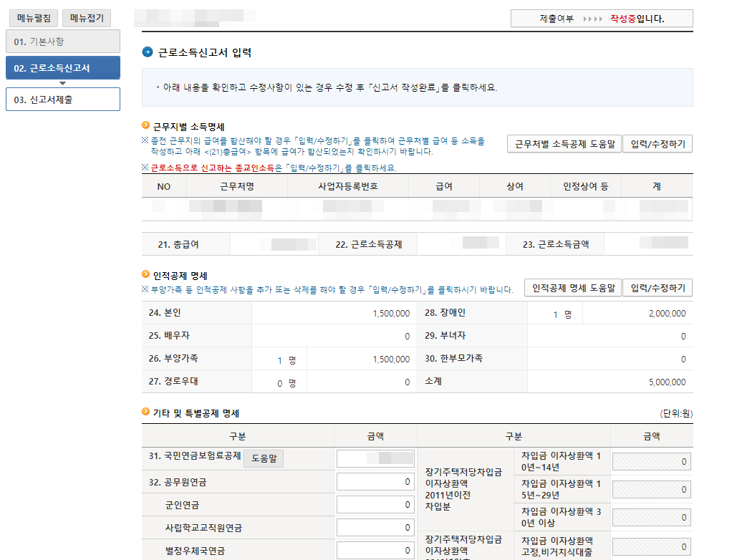Select the 02. 근로소득신고서 menu
The height and width of the screenshot is (560, 737).
click(x=63, y=67)
